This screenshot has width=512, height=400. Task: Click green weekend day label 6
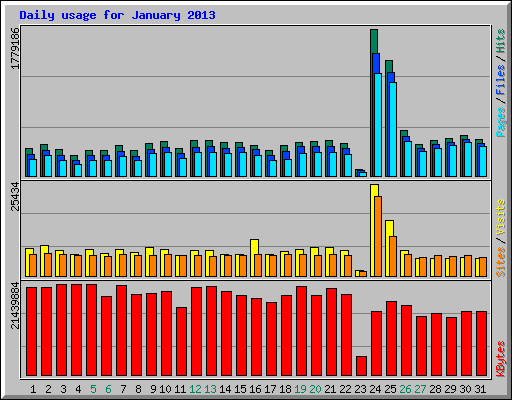tap(108, 389)
